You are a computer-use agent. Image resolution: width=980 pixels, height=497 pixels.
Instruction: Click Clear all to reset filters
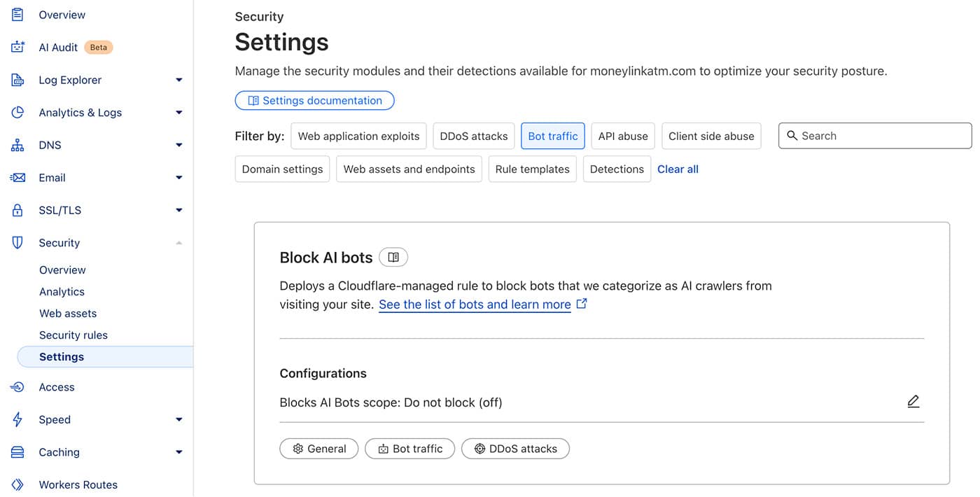pos(678,169)
